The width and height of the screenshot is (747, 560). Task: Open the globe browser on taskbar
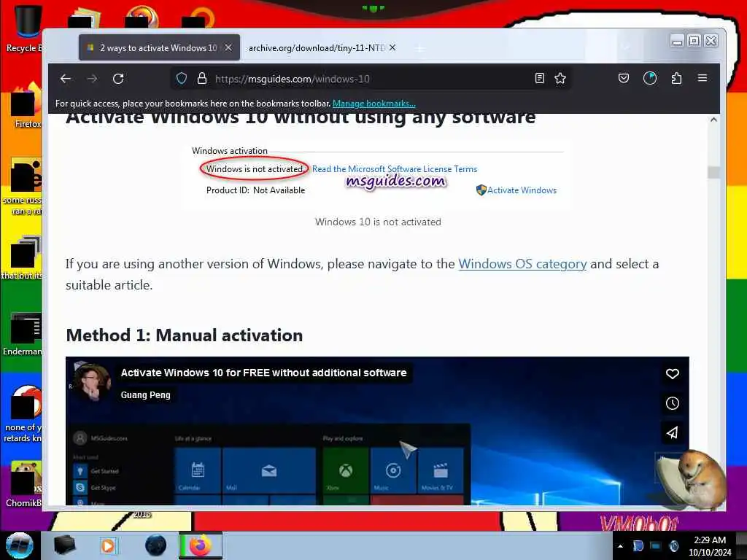(156, 545)
